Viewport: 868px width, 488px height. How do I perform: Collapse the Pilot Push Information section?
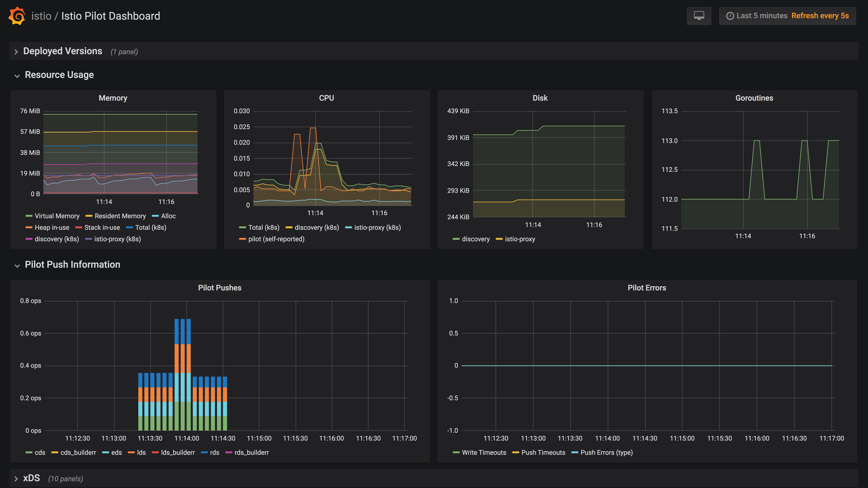72,265
